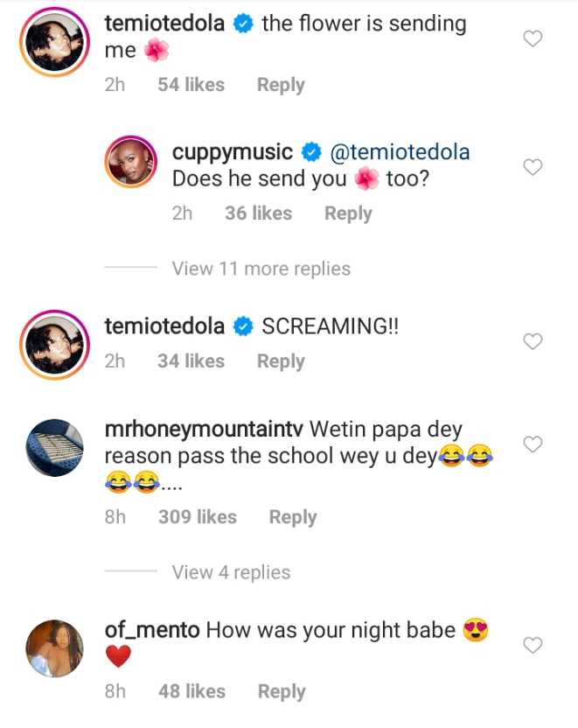The height and width of the screenshot is (728, 578).
Task: Like temiotedola's SCREAMING comment heart
Action: pos(533,341)
